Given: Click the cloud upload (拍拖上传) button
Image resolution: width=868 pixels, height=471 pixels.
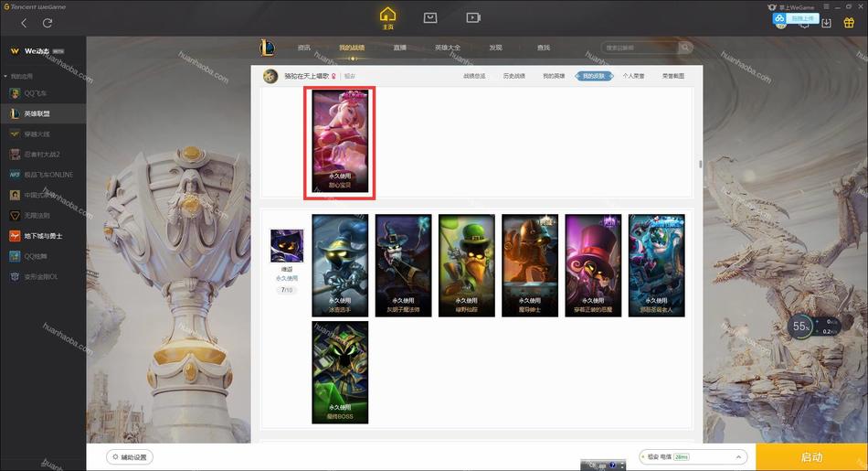Looking at the screenshot, I should pos(796,18).
